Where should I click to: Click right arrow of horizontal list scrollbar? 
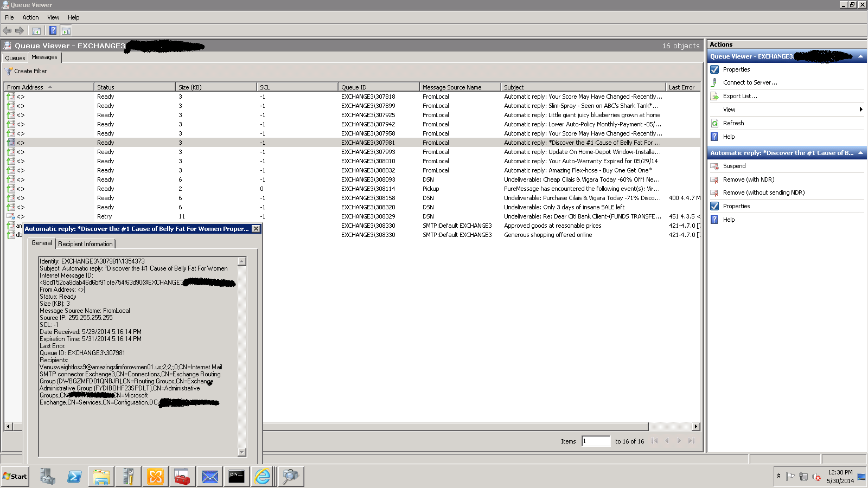[x=696, y=427]
